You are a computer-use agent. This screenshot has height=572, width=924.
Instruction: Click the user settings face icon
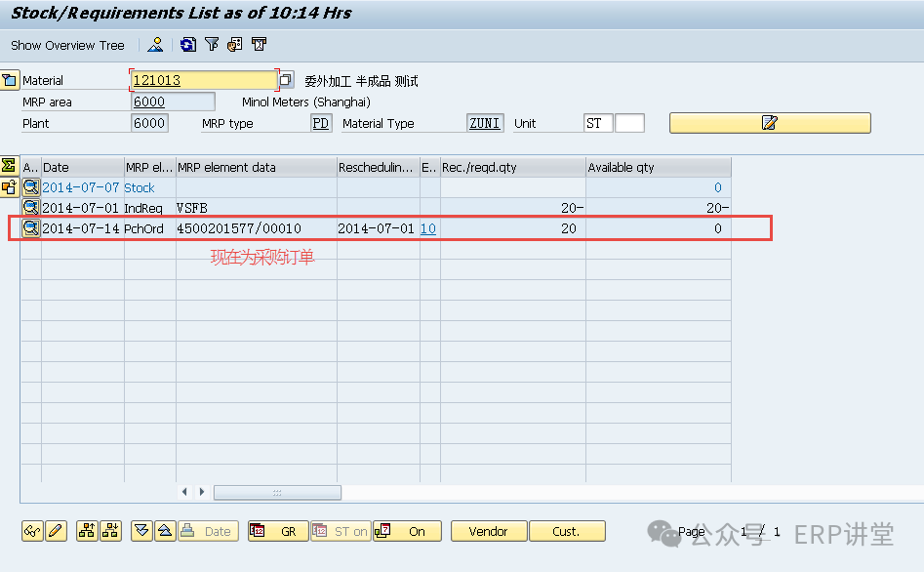[x=235, y=45]
